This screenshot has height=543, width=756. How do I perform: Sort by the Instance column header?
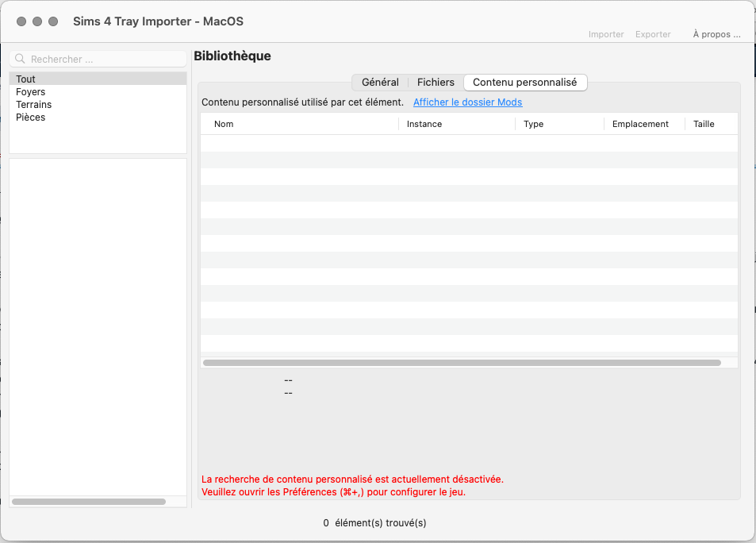pyautogui.click(x=457, y=124)
